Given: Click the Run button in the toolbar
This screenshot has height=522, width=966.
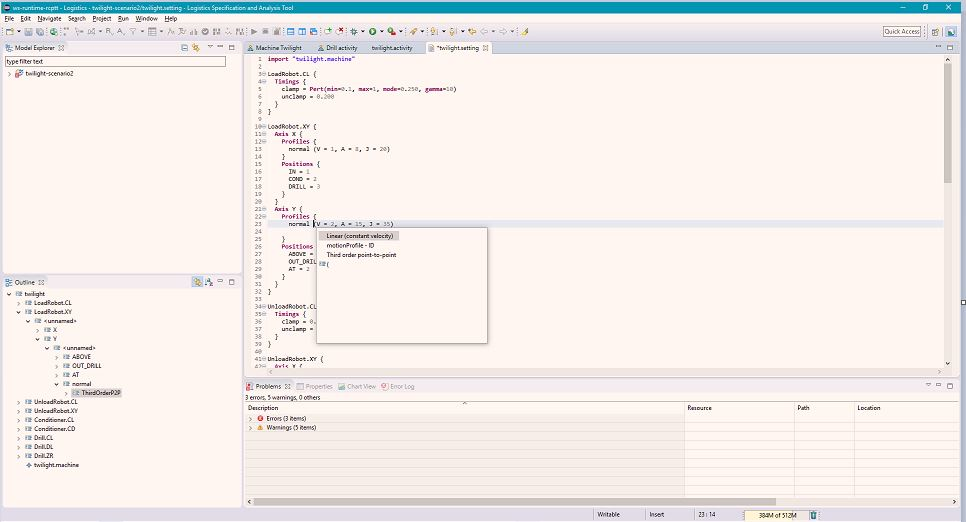Looking at the screenshot, I should (x=373, y=32).
